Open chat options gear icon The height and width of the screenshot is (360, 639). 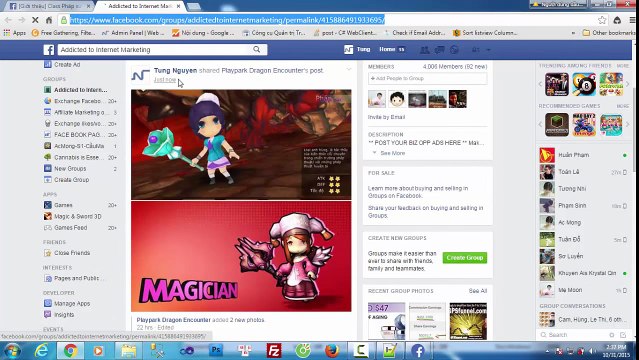pyautogui.click(x=612, y=335)
